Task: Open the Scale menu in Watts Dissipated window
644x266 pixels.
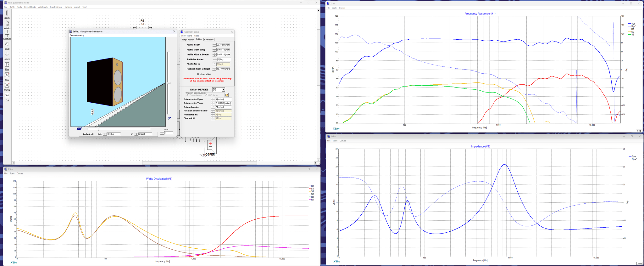Action: 12,173
